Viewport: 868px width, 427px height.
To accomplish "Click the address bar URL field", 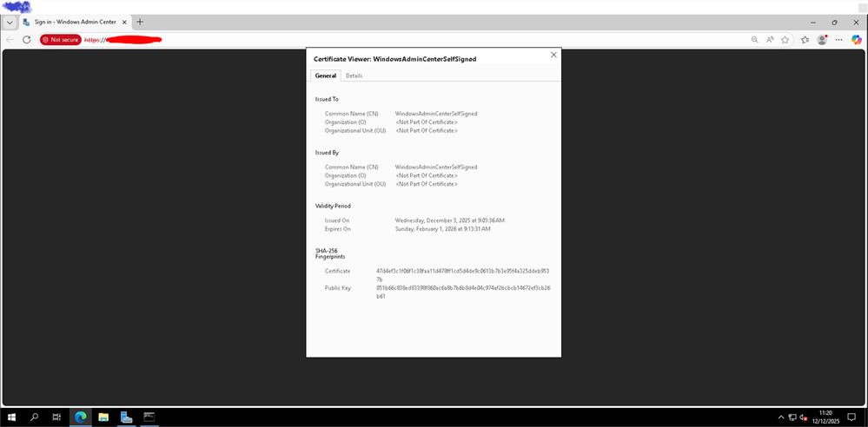I will click(x=415, y=40).
